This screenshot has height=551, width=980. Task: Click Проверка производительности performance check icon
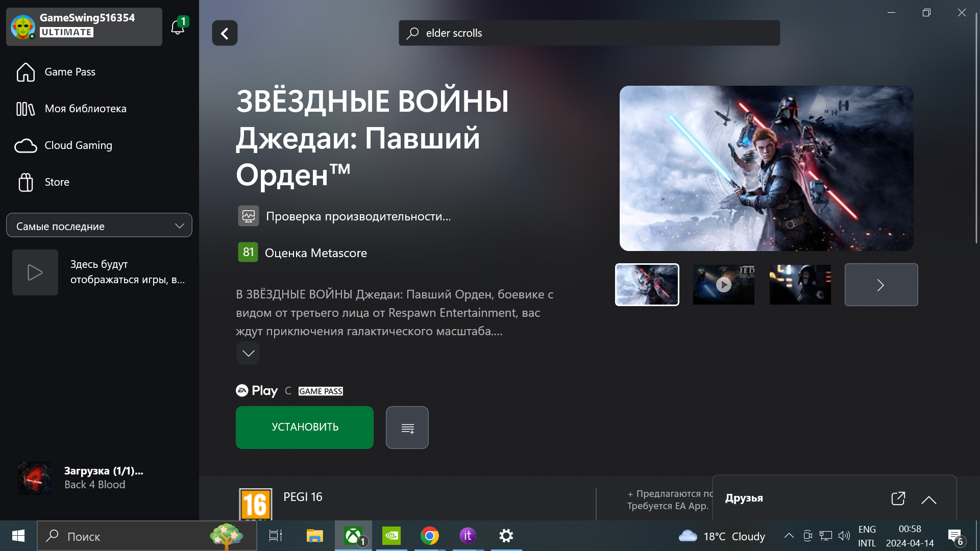pyautogui.click(x=249, y=216)
